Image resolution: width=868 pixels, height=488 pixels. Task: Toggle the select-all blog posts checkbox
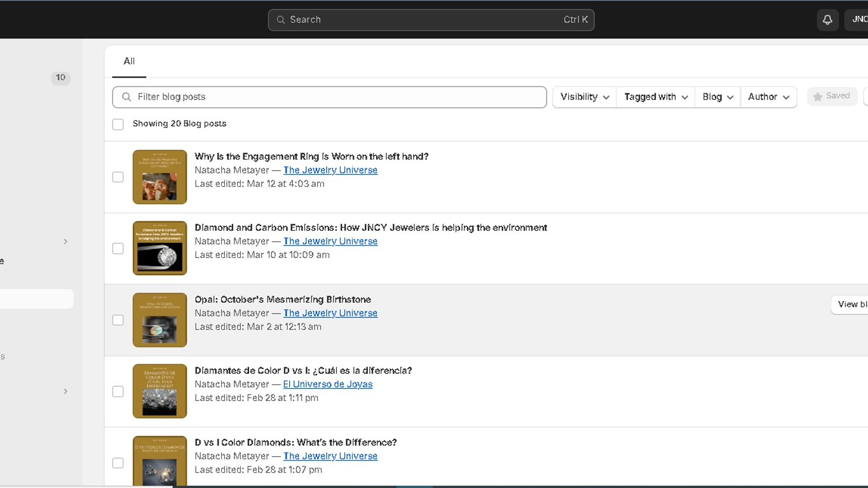(x=118, y=125)
